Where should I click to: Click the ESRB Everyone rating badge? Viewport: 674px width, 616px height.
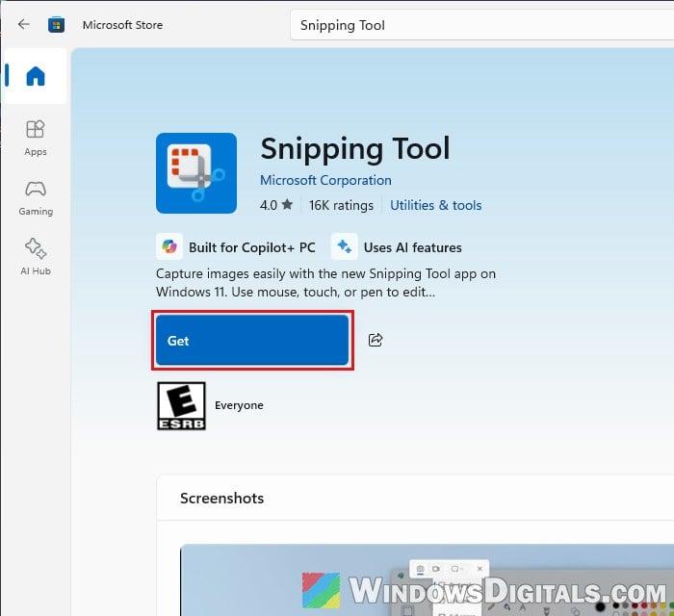pos(181,406)
